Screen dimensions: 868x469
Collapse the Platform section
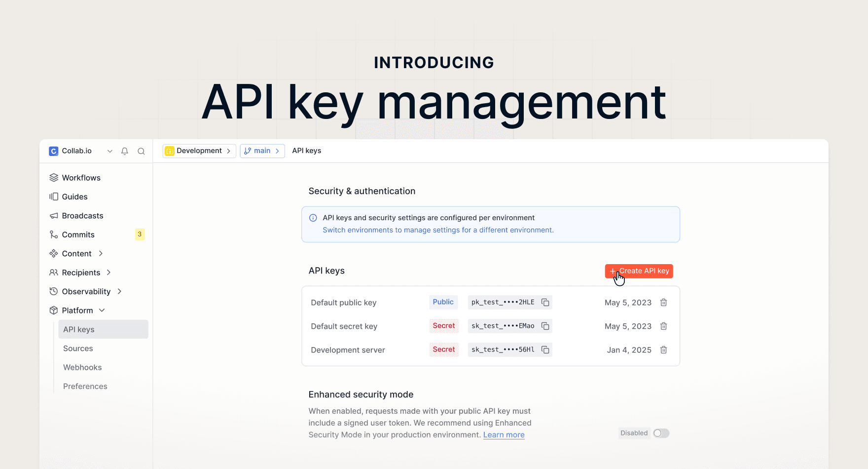102,311
